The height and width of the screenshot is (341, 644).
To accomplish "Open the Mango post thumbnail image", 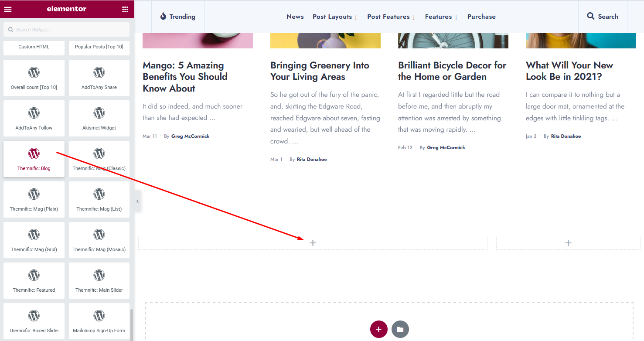I will point(198,41).
